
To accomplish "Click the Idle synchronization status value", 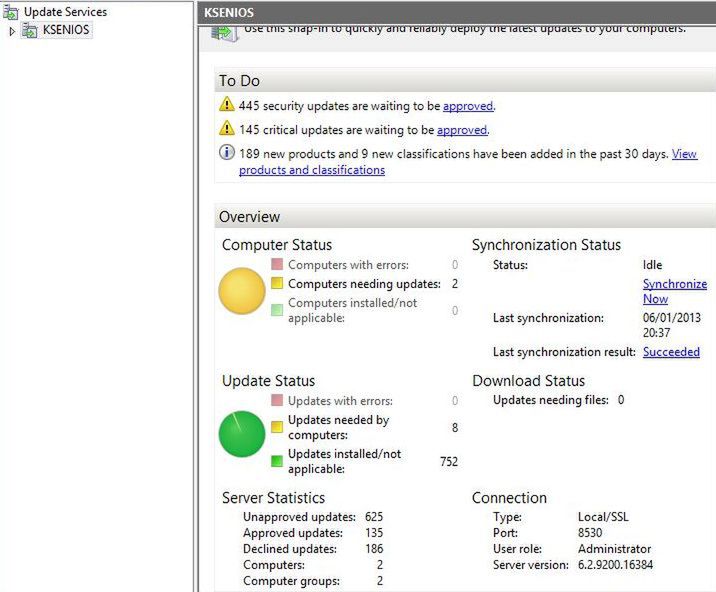I will point(652,264).
